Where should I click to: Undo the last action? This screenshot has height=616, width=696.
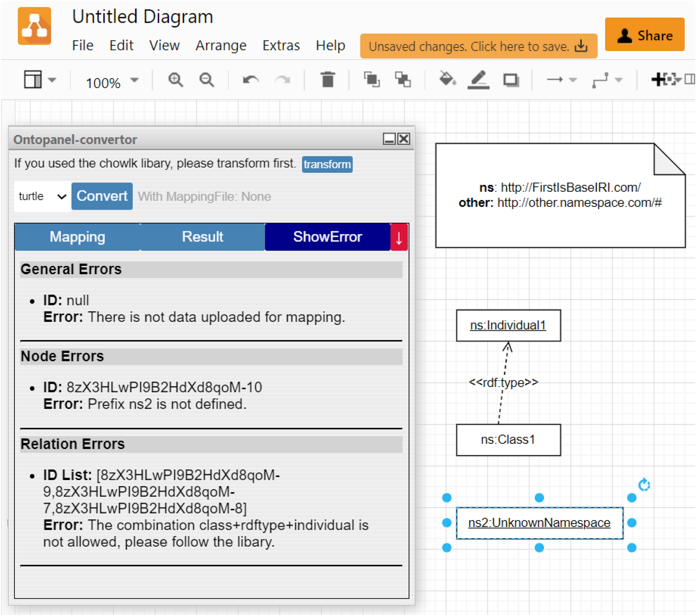(x=250, y=80)
